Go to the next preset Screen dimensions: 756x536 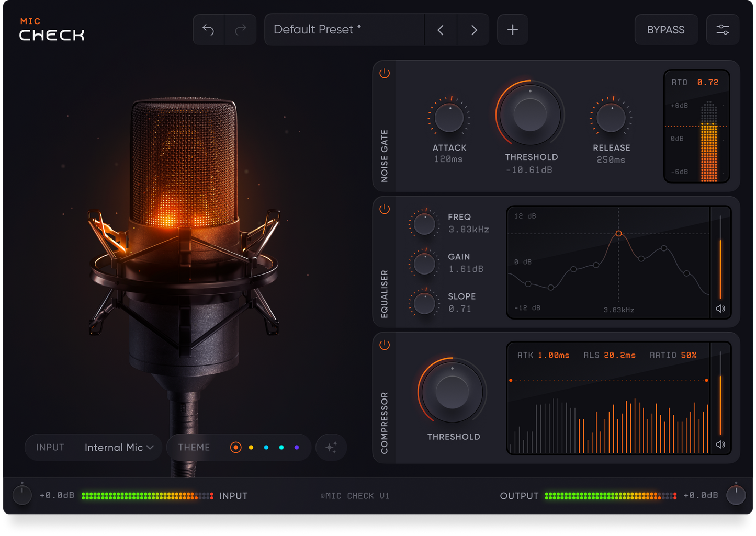click(x=473, y=30)
